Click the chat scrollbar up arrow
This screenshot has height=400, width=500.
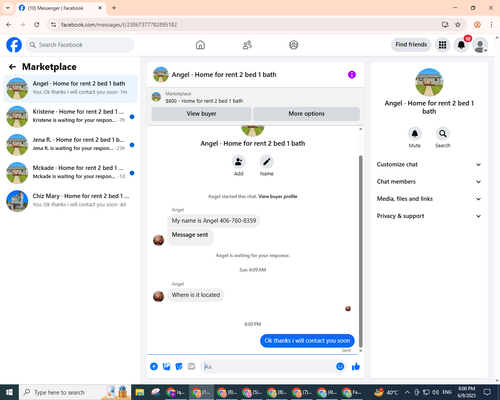(x=360, y=129)
